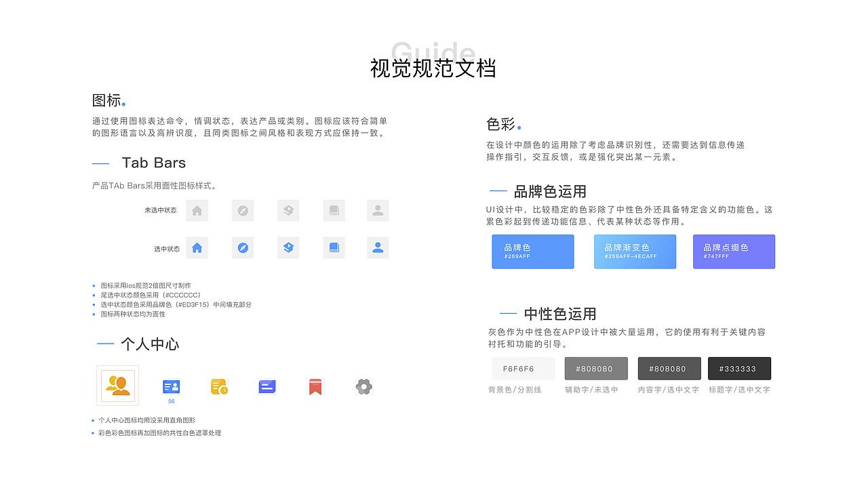Select the blue person profile icon
The image size is (868, 488).
click(378, 247)
